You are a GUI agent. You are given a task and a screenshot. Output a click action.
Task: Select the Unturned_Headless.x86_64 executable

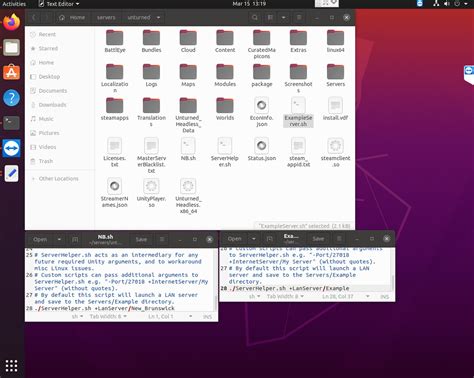[x=188, y=196]
